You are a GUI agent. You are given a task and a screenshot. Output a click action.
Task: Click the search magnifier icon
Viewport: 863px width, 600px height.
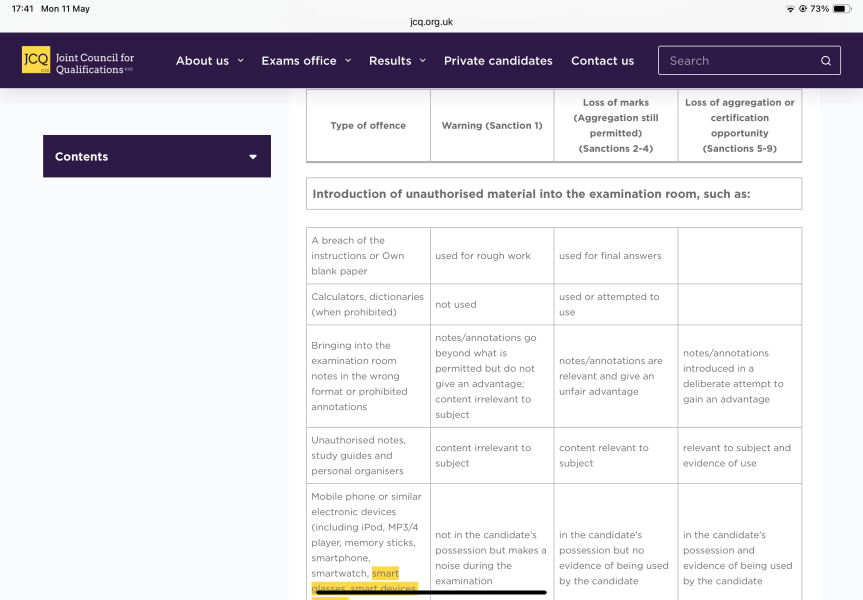coord(826,61)
